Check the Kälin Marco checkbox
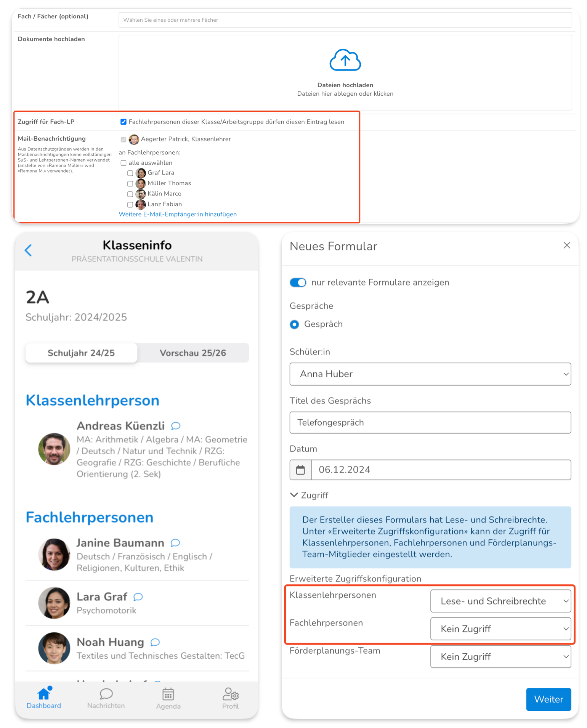 click(130, 194)
